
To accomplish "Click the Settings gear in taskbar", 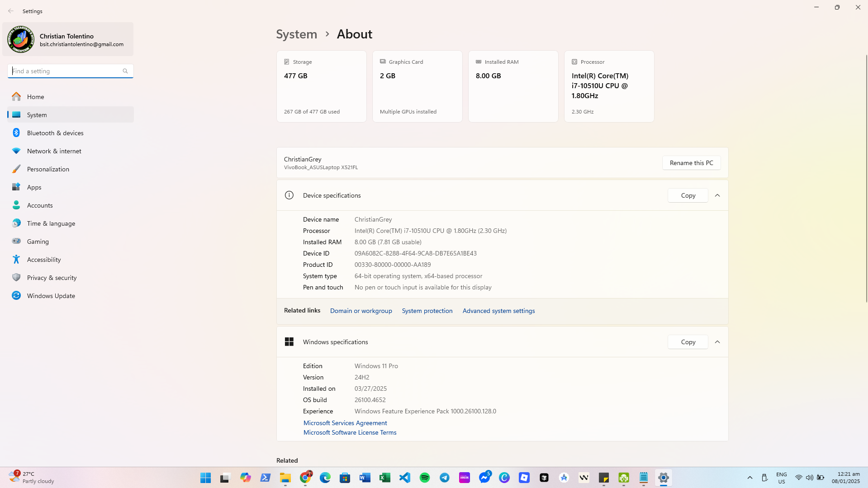I will point(664,478).
